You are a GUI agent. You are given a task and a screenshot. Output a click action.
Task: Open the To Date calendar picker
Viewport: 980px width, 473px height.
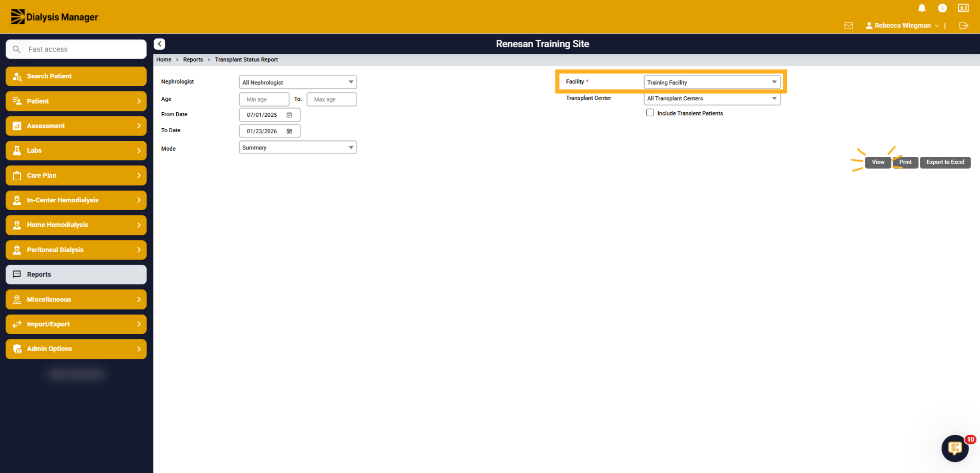click(x=289, y=131)
